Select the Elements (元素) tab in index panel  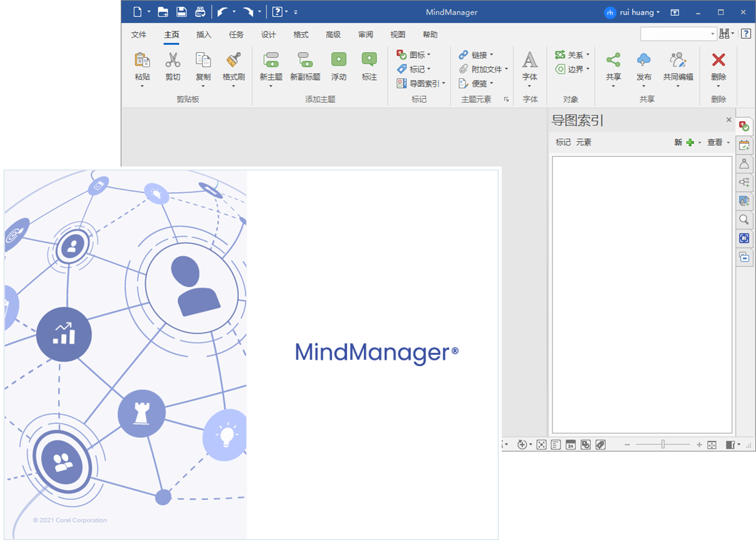[x=584, y=142]
